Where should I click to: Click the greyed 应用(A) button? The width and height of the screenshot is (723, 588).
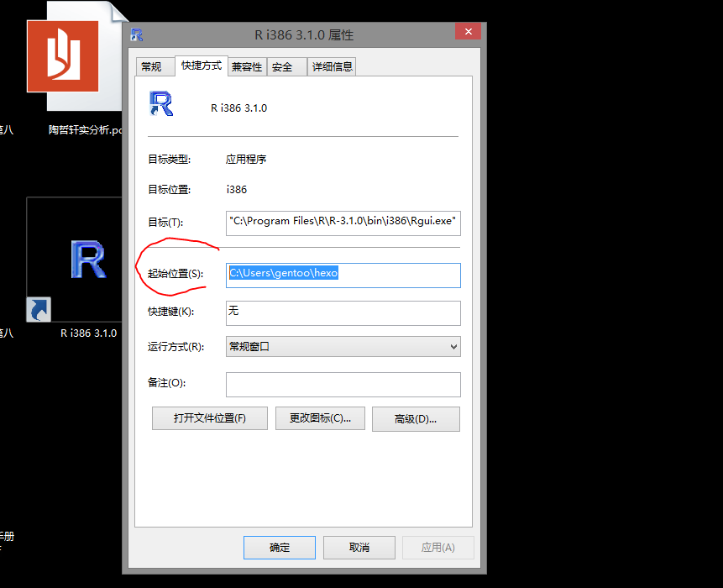[438, 548]
